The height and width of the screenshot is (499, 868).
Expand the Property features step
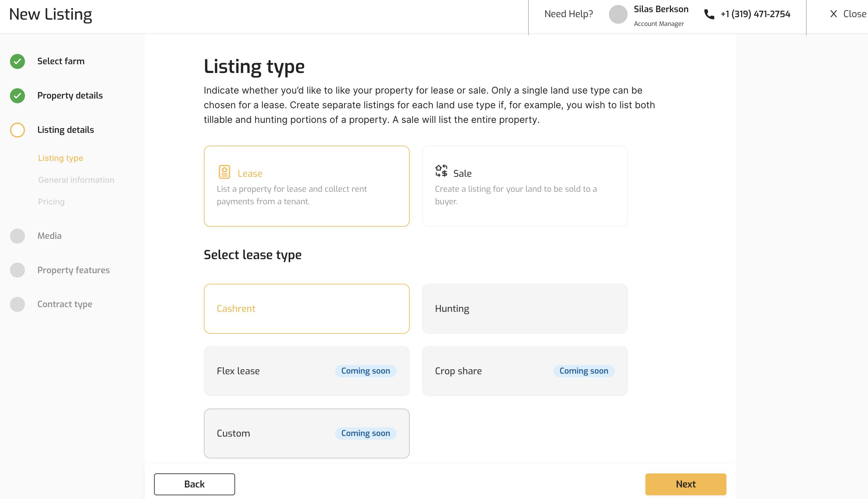tap(73, 270)
